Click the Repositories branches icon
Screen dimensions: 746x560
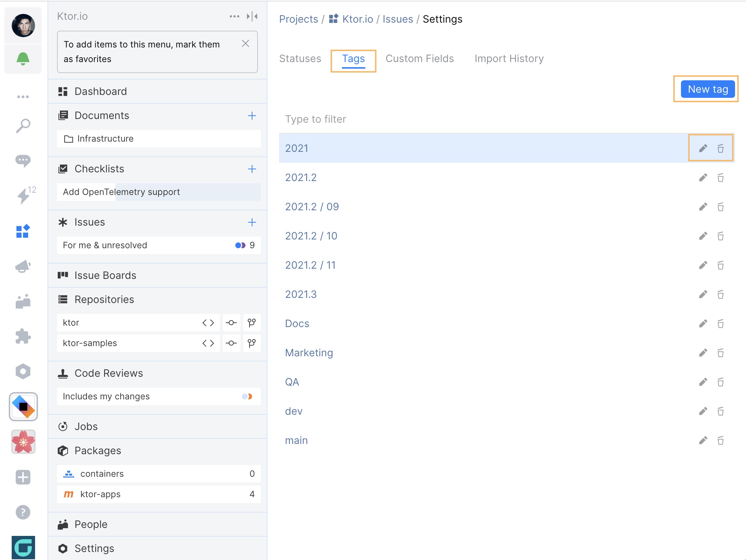click(251, 322)
